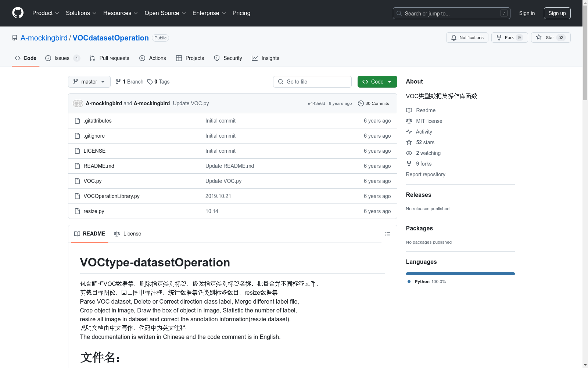The height and width of the screenshot is (368, 588).
Task: Click file icon of VOC.py row
Action: (x=77, y=181)
